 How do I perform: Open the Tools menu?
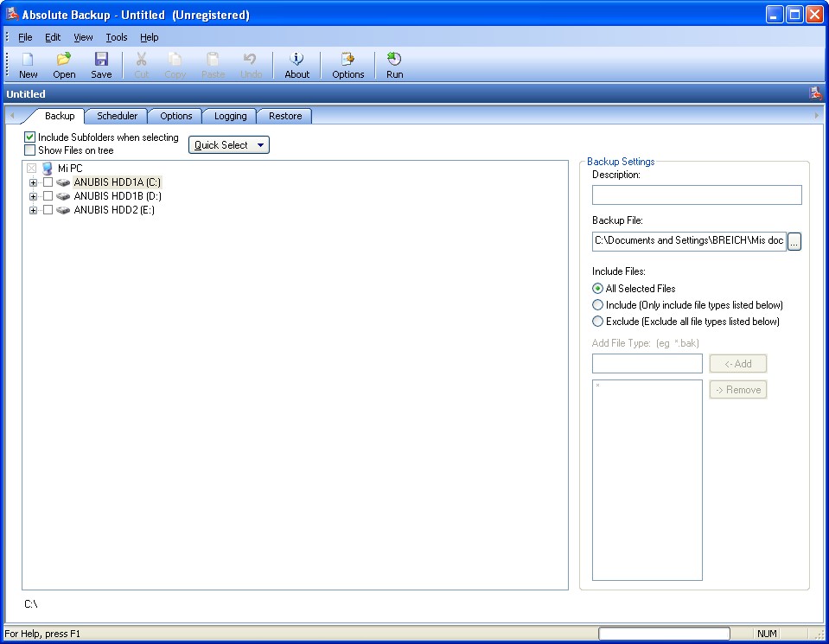pos(117,37)
